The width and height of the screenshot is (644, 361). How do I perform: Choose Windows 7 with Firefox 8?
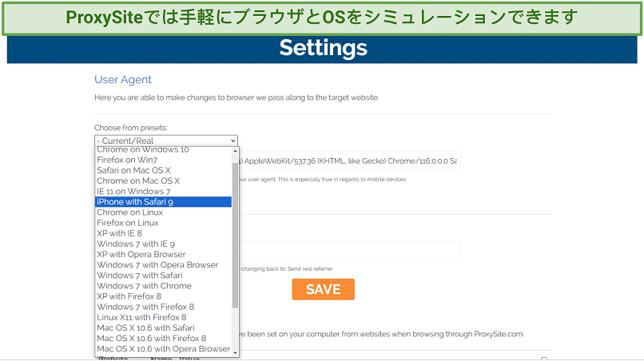[x=164, y=307]
